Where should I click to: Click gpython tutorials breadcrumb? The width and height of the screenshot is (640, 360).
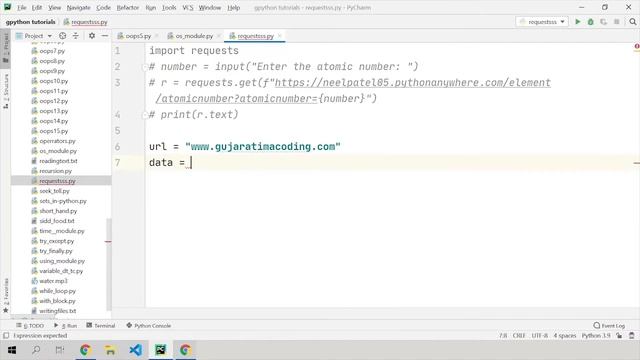[30, 22]
